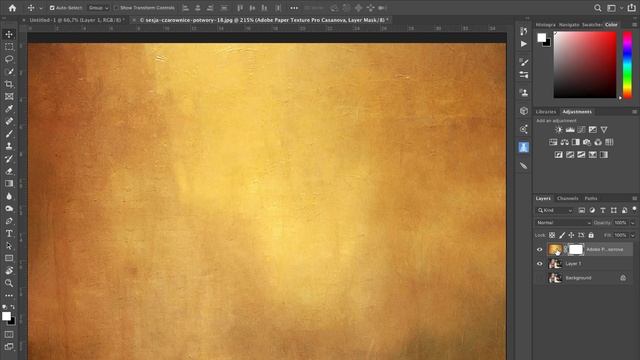Select the Hand tool
Image resolution: width=640 pixels, height=360 pixels.
coord(9,271)
